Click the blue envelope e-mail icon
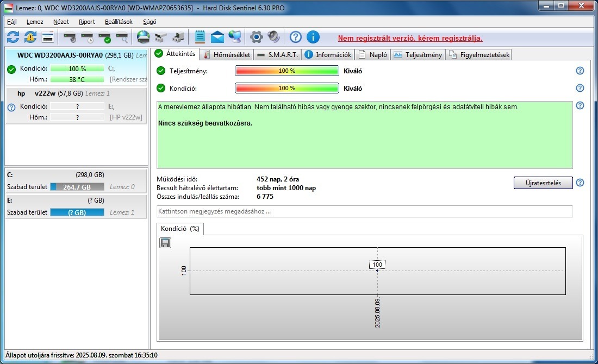This screenshot has height=364, width=598. pos(217,37)
